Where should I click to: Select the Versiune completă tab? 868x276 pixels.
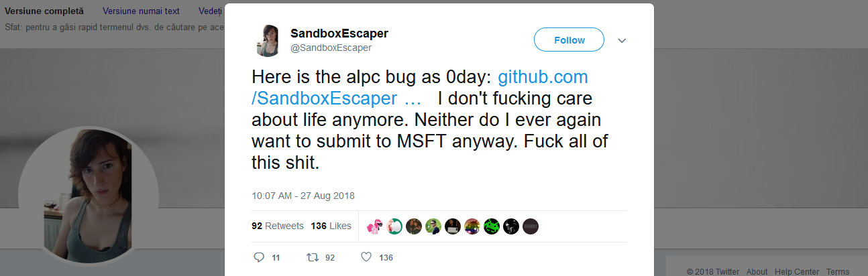pyautogui.click(x=44, y=11)
